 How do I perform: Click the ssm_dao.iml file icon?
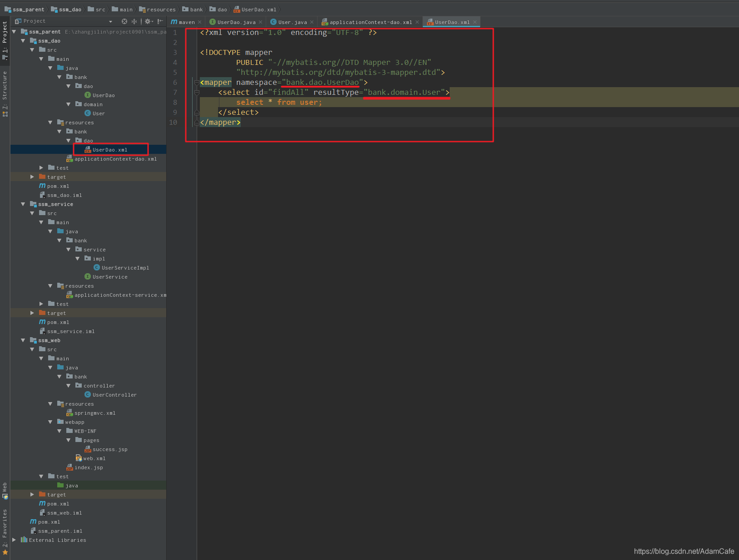click(x=42, y=195)
